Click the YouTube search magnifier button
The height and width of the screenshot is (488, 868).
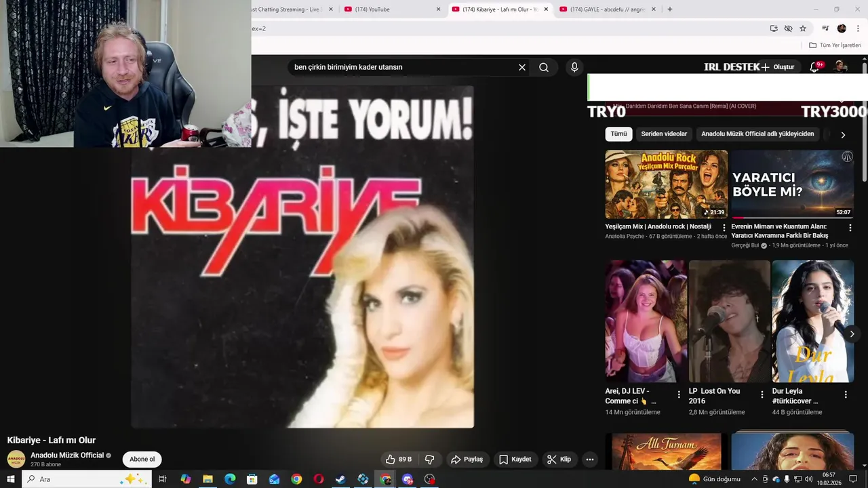[x=544, y=67]
